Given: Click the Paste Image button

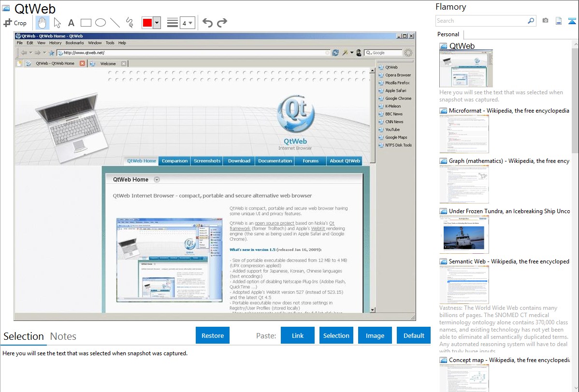Looking at the screenshot, I should (375, 335).
